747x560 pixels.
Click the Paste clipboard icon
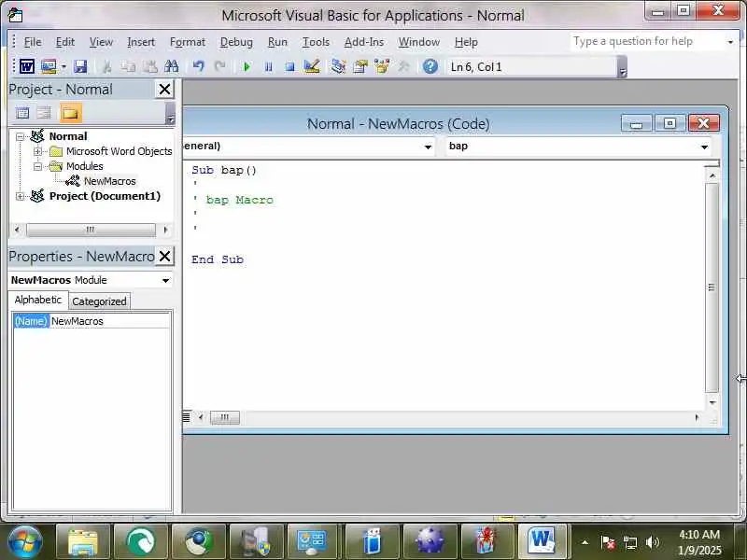point(150,66)
